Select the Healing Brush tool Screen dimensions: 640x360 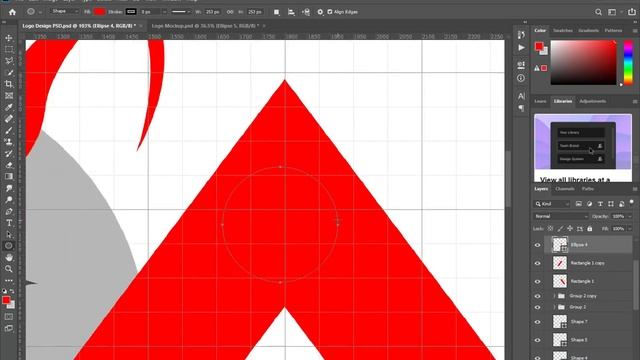click(x=9, y=119)
